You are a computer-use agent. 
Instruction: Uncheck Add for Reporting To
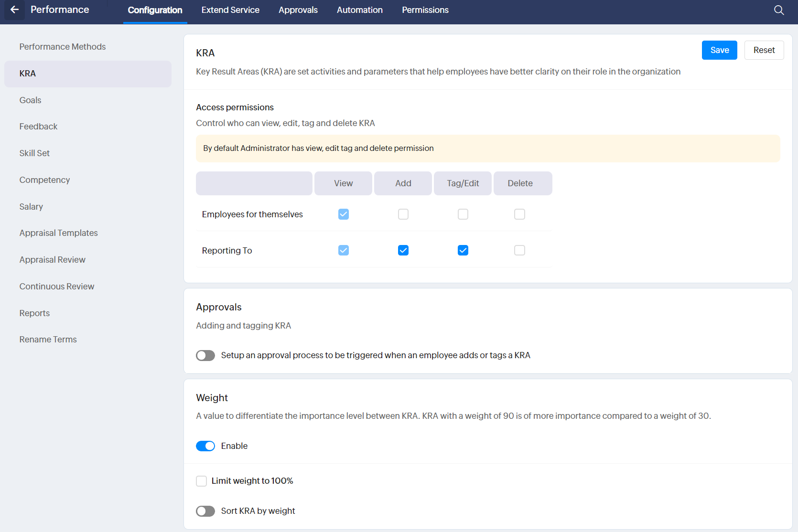(403, 250)
